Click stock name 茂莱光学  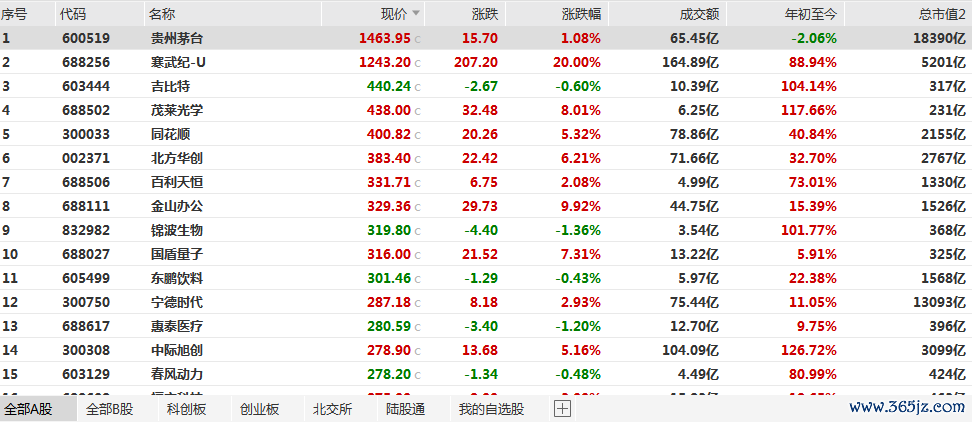(177, 111)
